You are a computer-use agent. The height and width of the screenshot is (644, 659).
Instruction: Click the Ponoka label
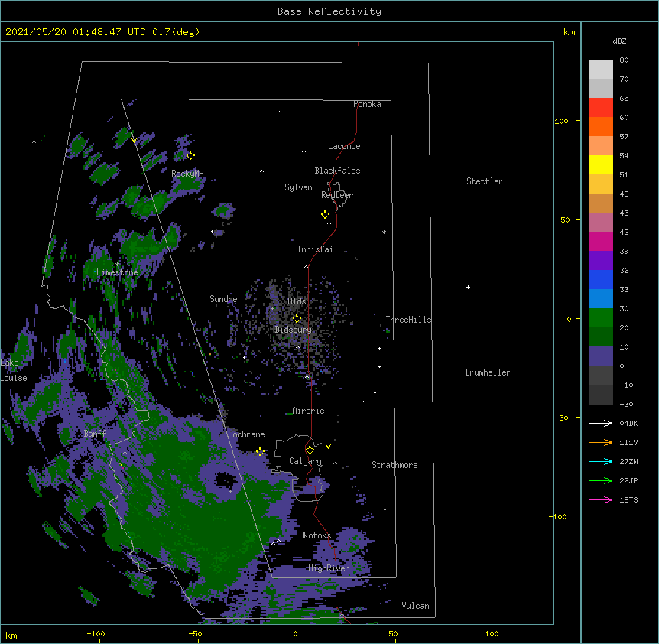coord(367,104)
